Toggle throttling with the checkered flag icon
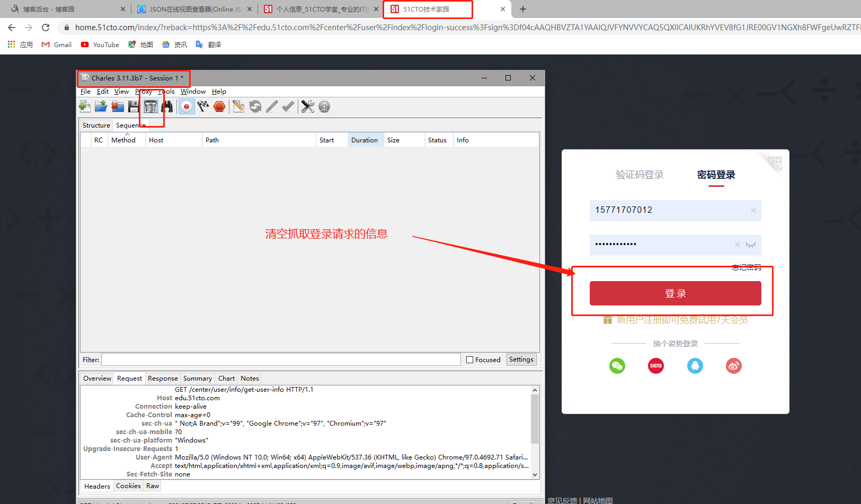This screenshot has height=504, width=861. (x=203, y=106)
